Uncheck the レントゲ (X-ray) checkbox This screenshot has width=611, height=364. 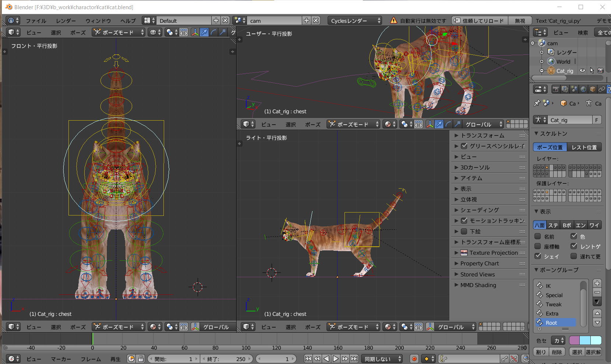click(x=574, y=246)
